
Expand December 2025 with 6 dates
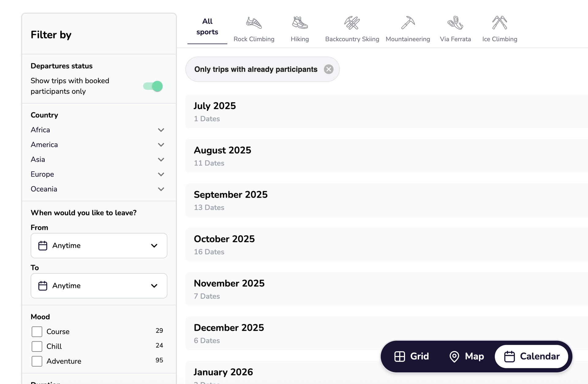(x=386, y=333)
